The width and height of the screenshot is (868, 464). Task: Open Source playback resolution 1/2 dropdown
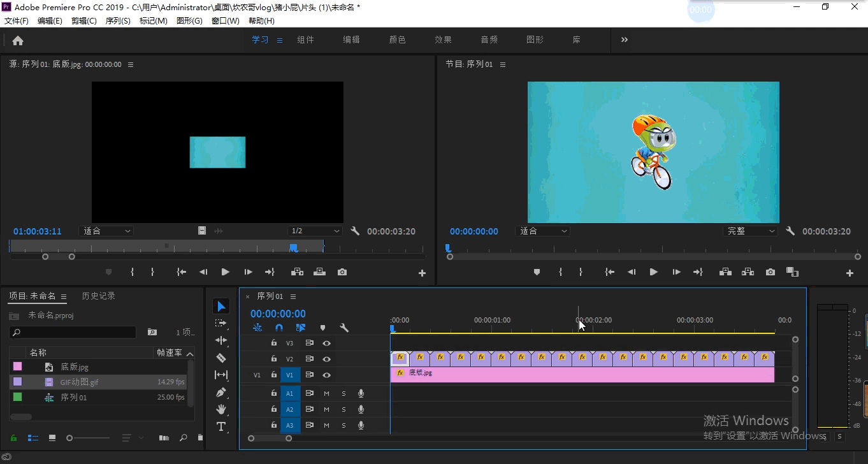(x=315, y=231)
